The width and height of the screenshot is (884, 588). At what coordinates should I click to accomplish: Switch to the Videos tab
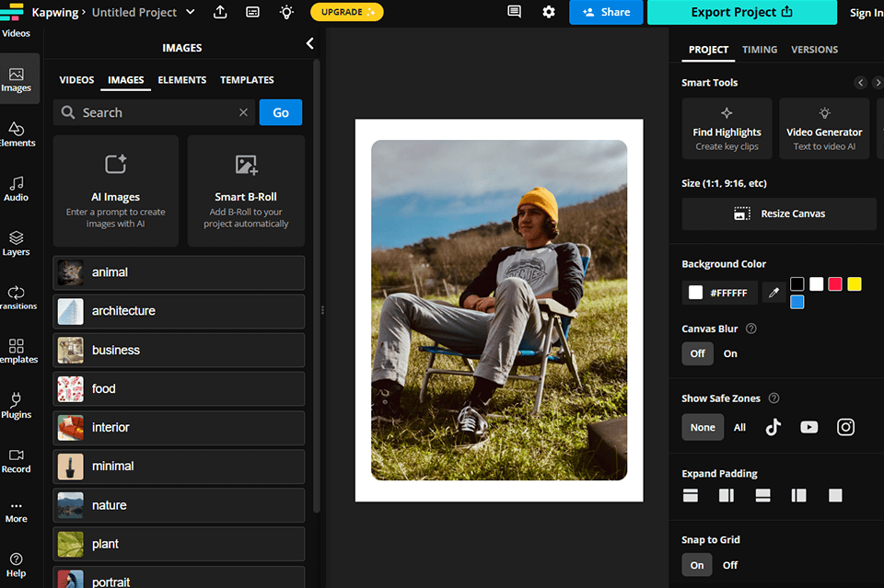tap(76, 80)
